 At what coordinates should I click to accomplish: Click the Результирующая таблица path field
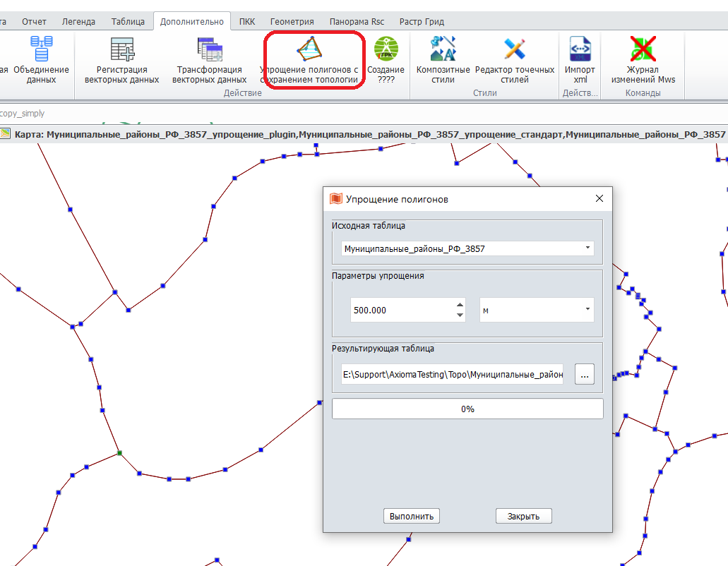pyautogui.click(x=452, y=375)
